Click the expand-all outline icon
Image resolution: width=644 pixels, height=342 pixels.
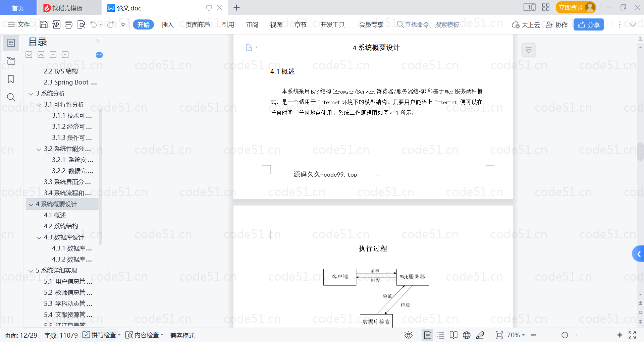[x=29, y=55]
